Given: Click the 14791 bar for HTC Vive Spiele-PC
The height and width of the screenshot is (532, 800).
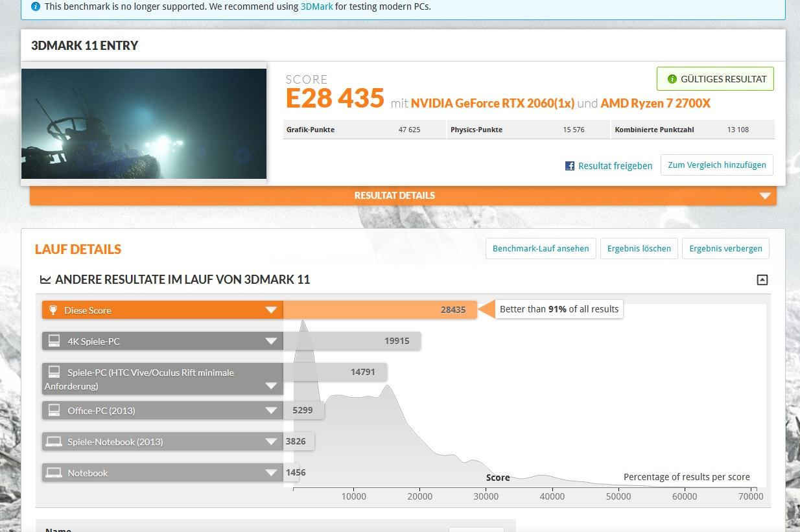Looking at the screenshot, I should pyautogui.click(x=335, y=372).
